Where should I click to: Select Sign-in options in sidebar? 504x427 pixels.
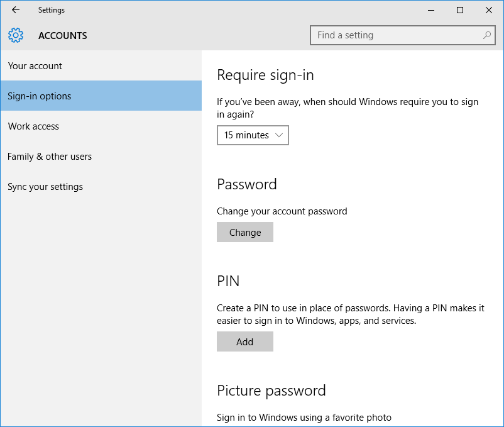[101, 96]
